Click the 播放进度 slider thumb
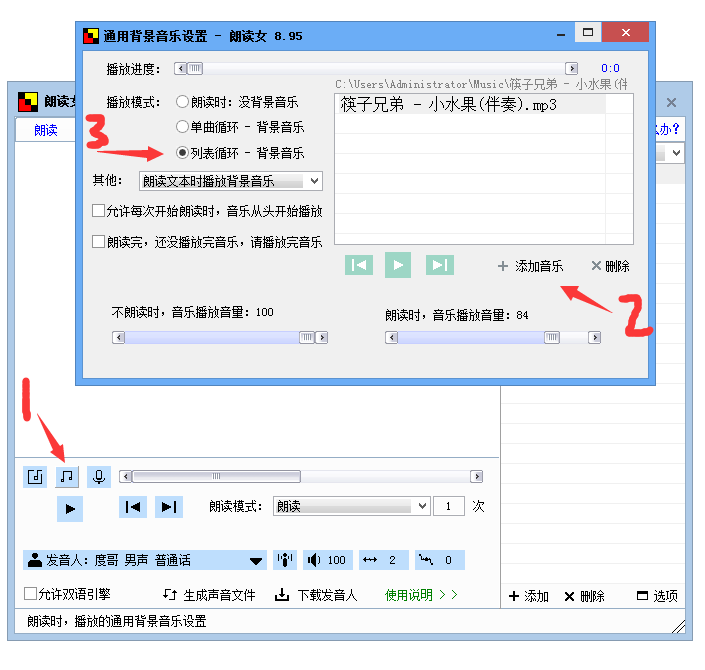 [195, 68]
